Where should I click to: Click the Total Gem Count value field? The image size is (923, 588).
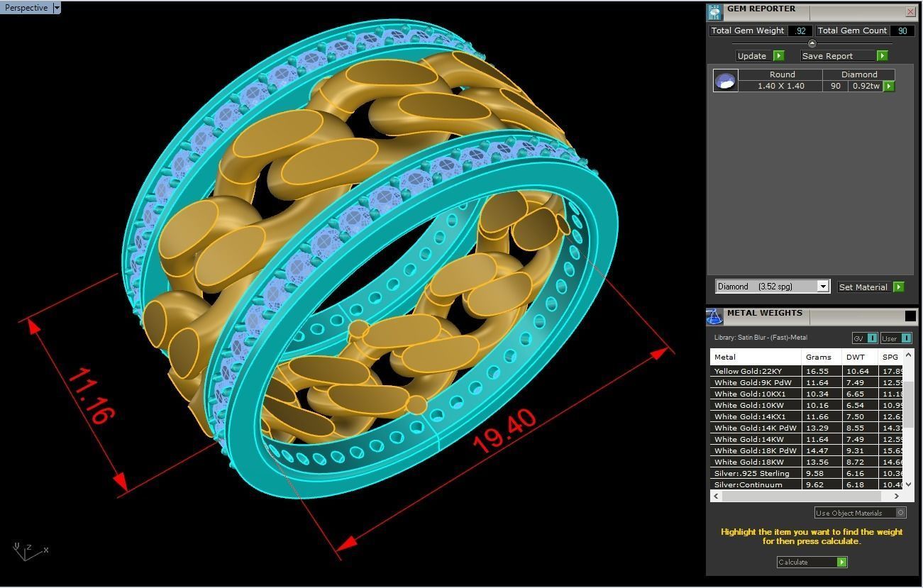tap(902, 31)
